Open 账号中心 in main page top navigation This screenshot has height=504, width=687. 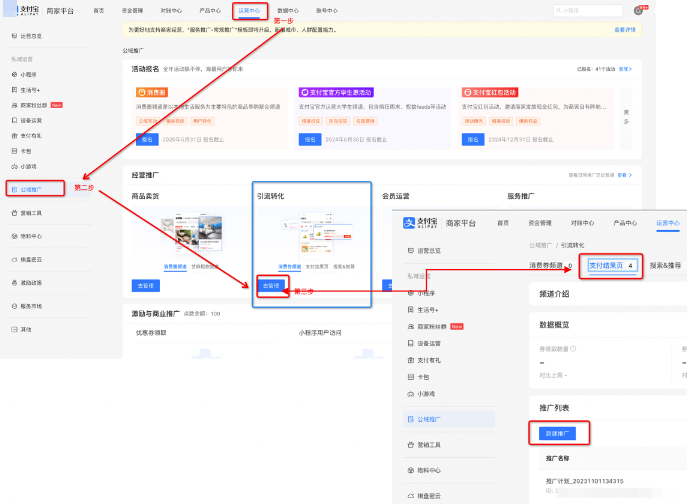(x=327, y=11)
